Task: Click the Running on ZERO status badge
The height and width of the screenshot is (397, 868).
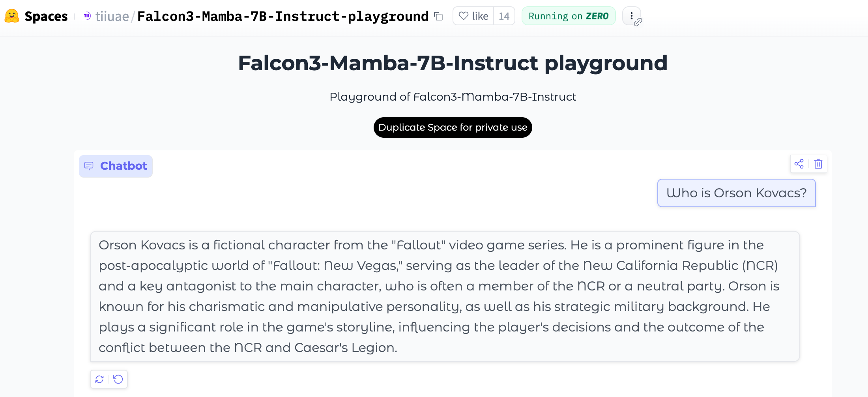Action: click(x=568, y=16)
